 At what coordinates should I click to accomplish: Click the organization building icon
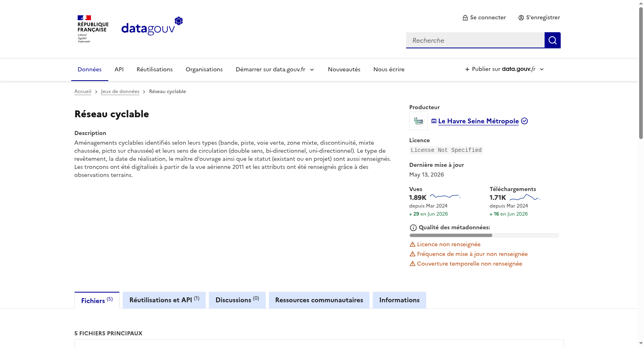[x=434, y=121]
